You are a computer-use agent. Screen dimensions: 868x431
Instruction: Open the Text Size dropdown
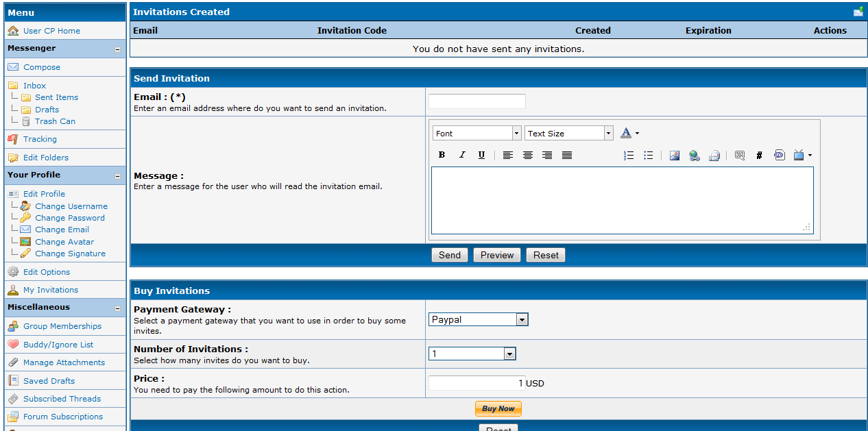(569, 134)
